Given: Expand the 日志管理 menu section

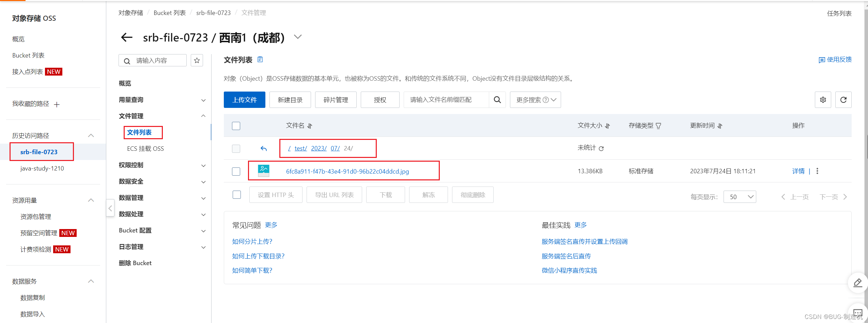Looking at the screenshot, I should (203, 247).
